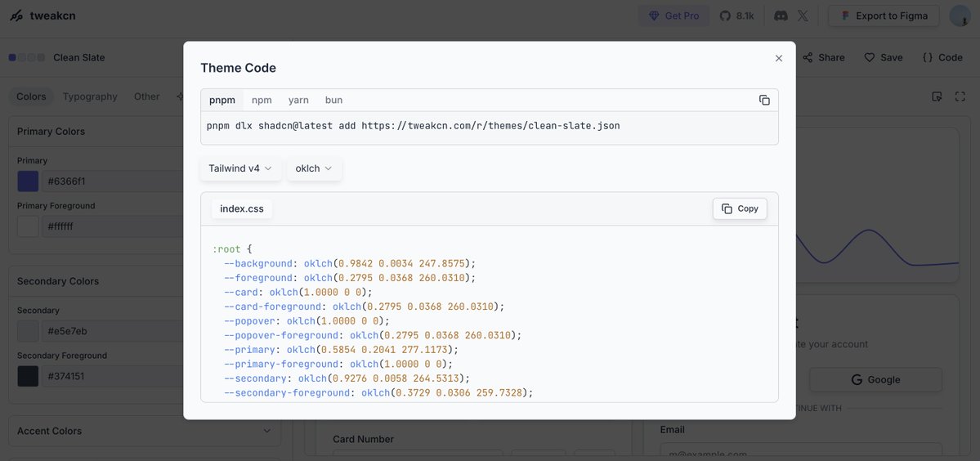Click the Get Pro button
The height and width of the screenshot is (461, 980).
click(x=673, y=16)
